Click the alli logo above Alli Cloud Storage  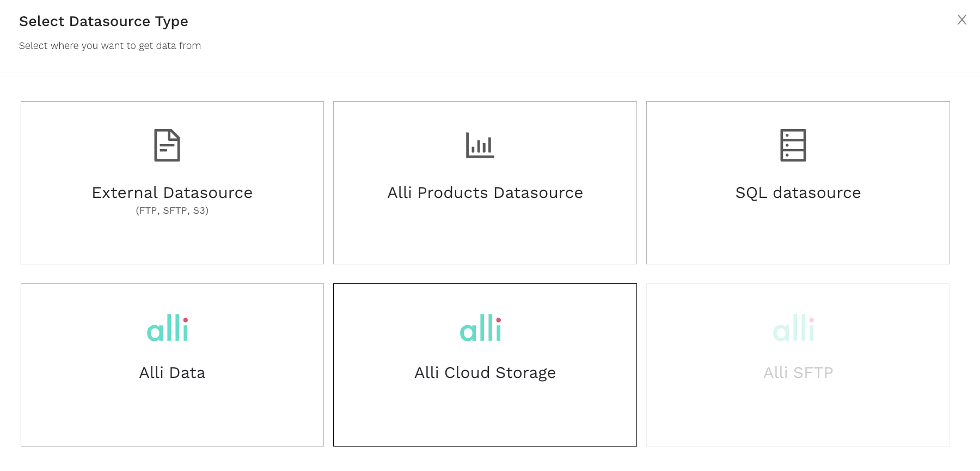tap(481, 327)
